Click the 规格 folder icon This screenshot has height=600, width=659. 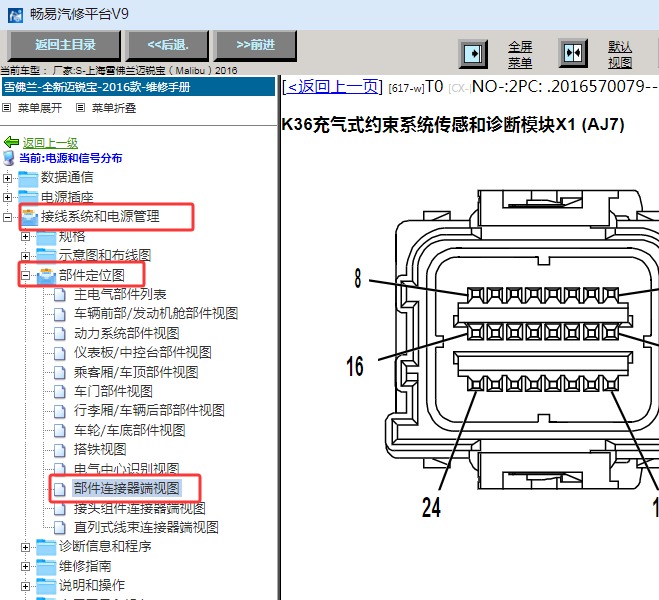tap(46, 237)
